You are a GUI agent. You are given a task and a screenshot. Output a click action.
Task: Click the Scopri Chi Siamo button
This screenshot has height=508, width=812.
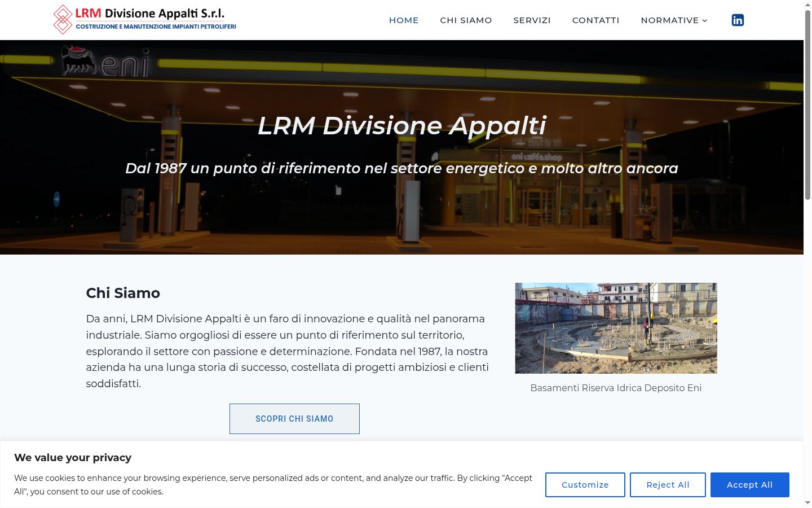(x=294, y=419)
